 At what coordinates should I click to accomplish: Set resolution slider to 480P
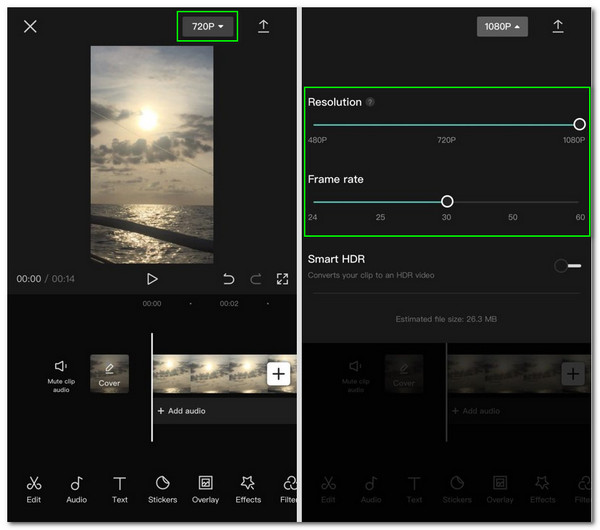coord(314,124)
